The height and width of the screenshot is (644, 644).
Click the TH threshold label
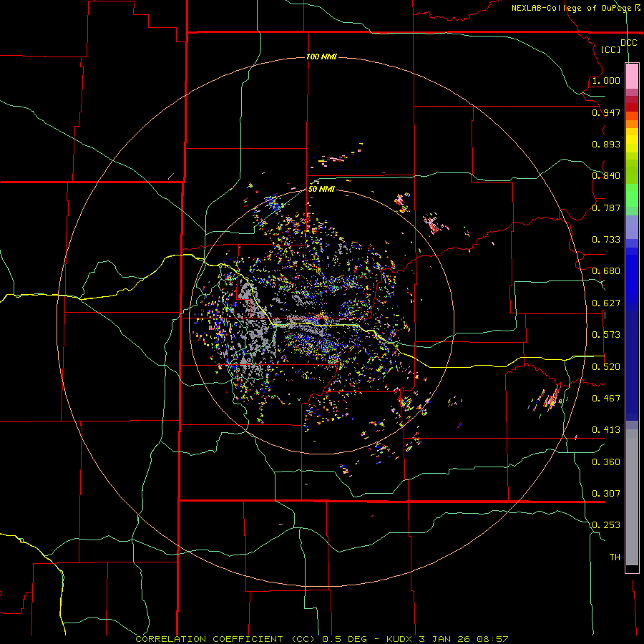[x=615, y=557]
